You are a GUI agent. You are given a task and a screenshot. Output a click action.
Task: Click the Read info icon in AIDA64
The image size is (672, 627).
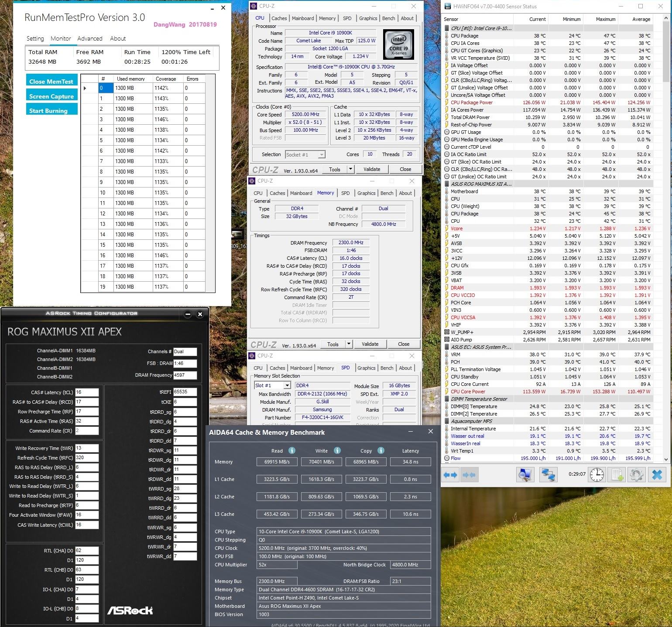pos(292,450)
